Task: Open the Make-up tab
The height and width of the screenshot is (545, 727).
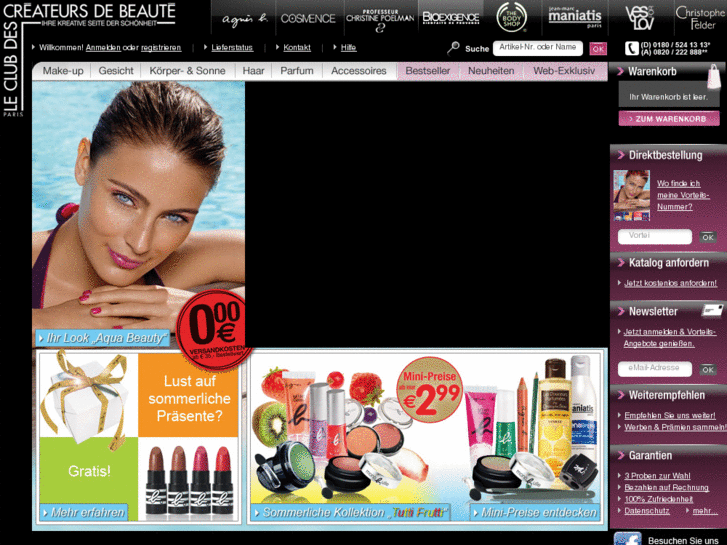Action: pyautogui.click(x=63, y=71)
